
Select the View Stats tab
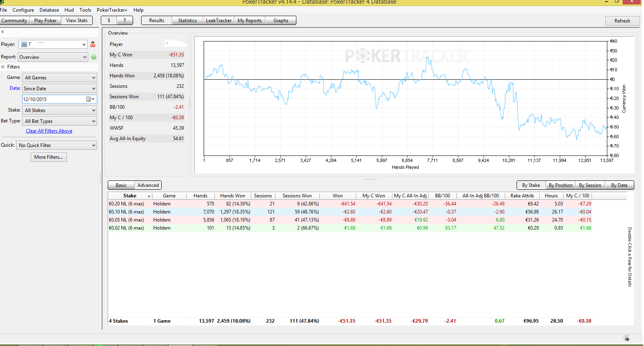point(77,21)
